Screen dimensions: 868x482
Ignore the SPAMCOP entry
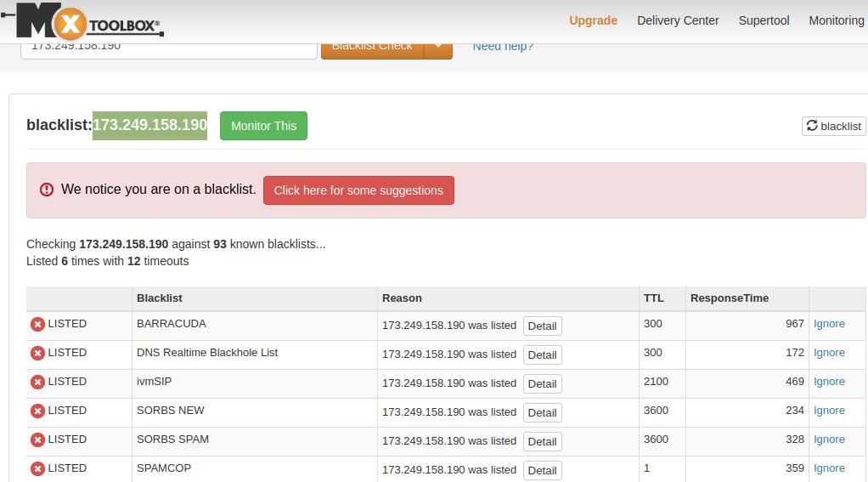coord(829,468)
